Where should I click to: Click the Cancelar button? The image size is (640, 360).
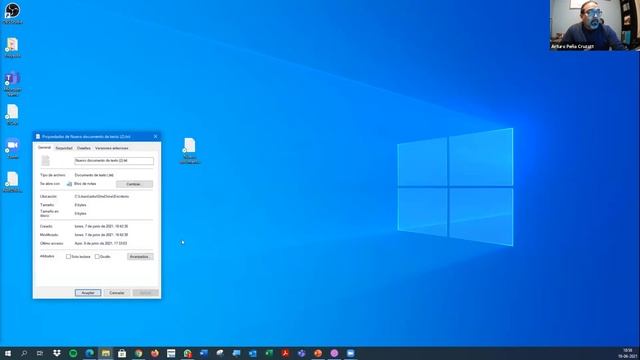tap(117, 293)
